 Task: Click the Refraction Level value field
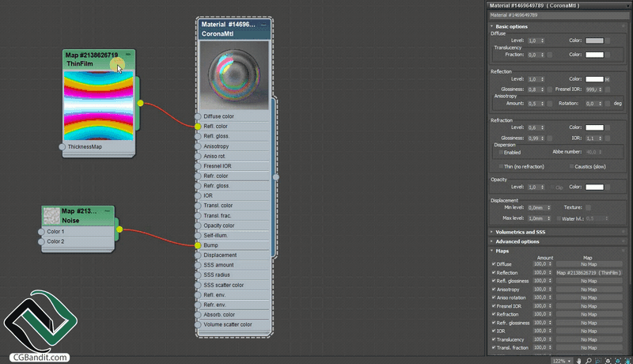534,127
